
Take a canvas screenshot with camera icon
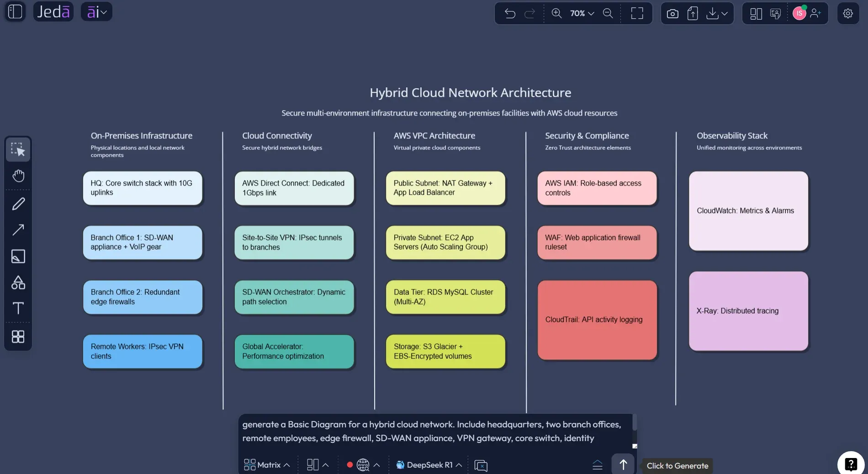pos(672,14)
